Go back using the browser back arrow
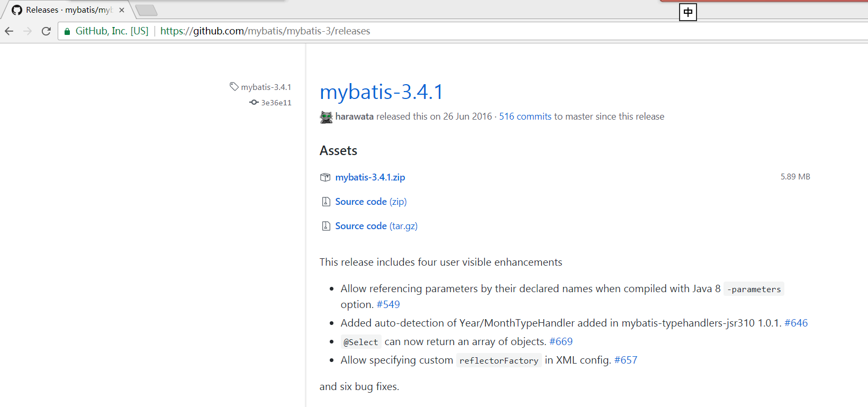Viewport: 868px width, 407px height. pyautogui.click(x=9, y=31)
